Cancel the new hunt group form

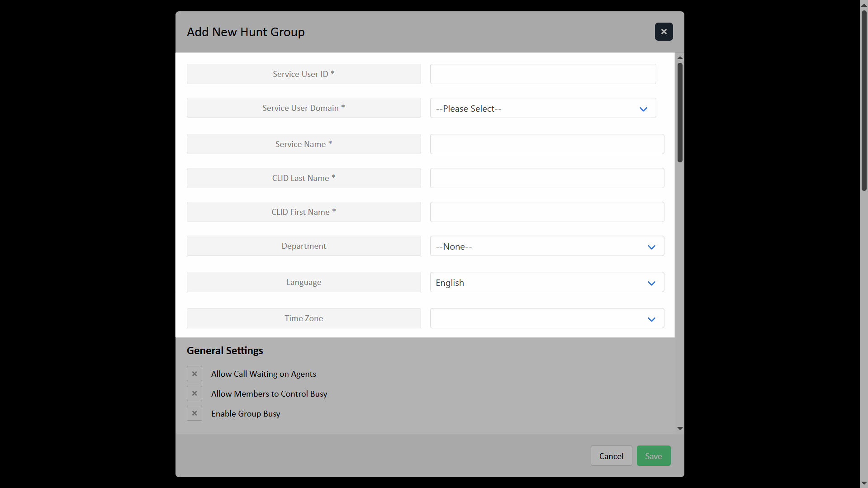[611, 456]
